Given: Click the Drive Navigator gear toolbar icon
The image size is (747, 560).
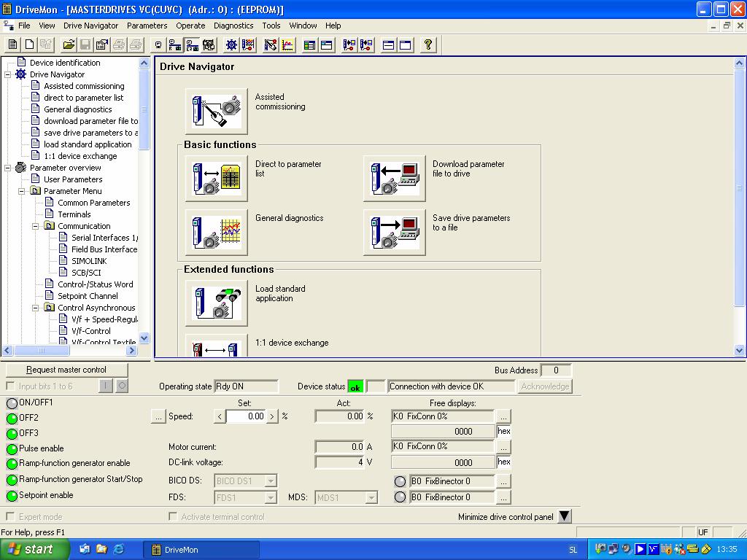Looking at the screenshot, I should point(231,44).
